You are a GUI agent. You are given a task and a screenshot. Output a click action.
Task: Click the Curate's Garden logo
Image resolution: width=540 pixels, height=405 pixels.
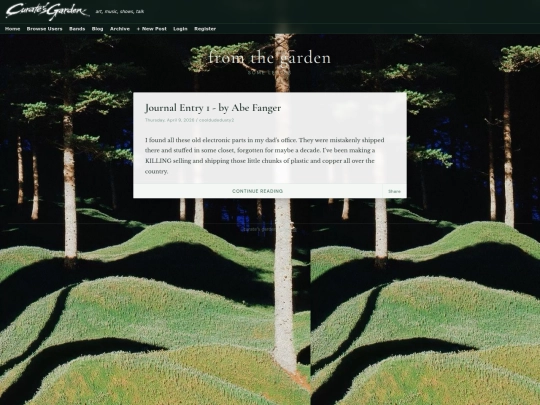47,11
